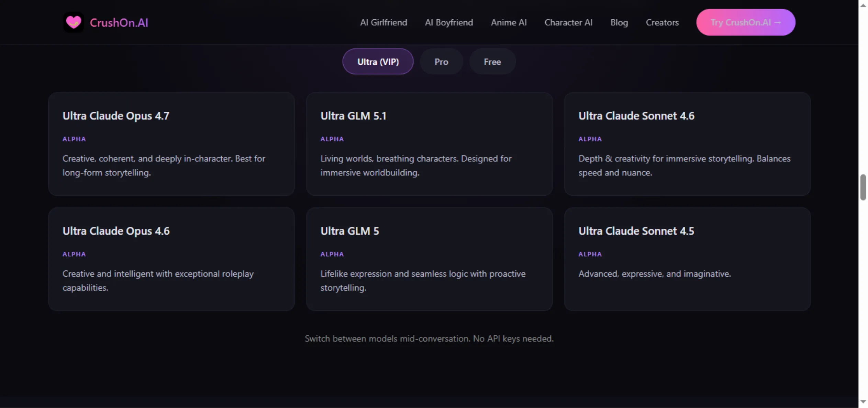
Task: Open the Creators nav link
Action: (x=662, y=22)
